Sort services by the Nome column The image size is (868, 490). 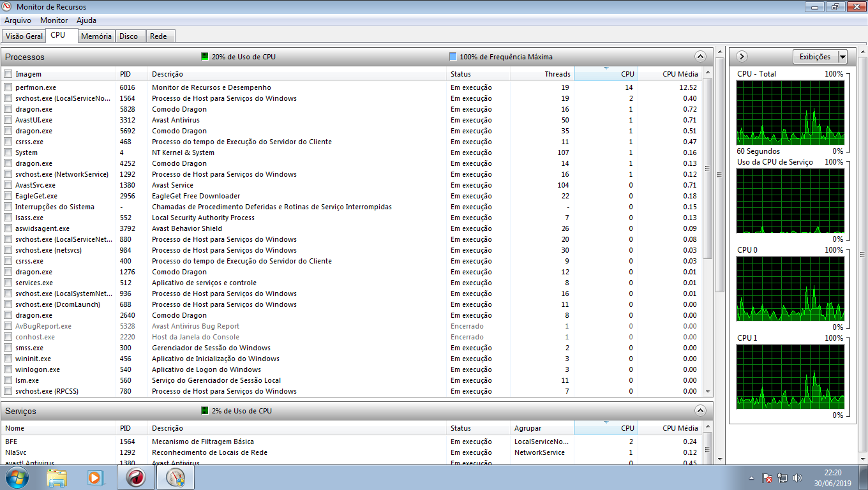pyautogui.click(x=59, y=428)
